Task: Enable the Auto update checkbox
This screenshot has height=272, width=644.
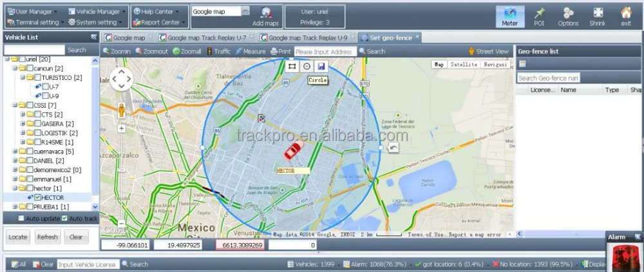Action: click(21, 218)
